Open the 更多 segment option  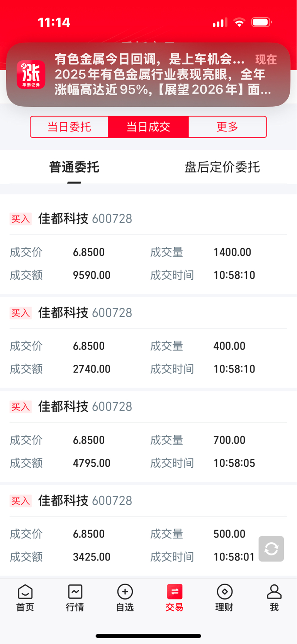point(227,127)
